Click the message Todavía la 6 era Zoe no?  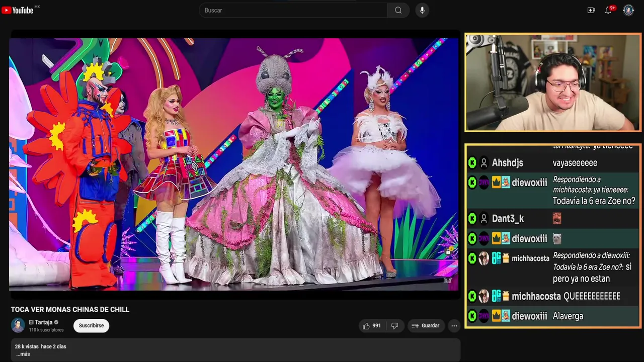[x=594, y=201]
